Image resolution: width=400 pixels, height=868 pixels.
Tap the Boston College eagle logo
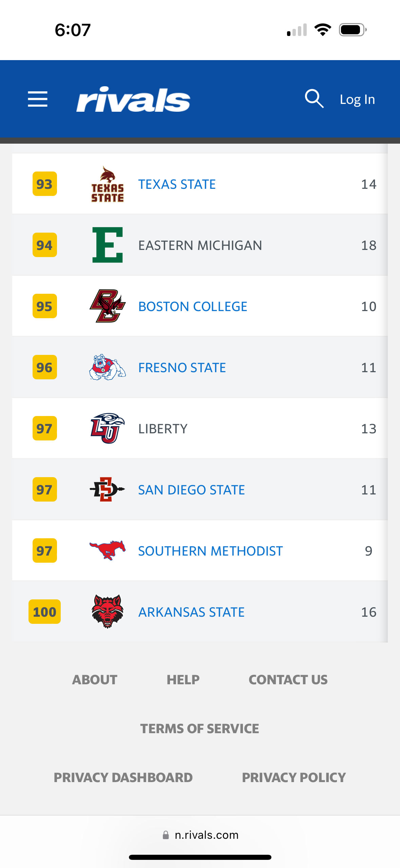(108, 306)
